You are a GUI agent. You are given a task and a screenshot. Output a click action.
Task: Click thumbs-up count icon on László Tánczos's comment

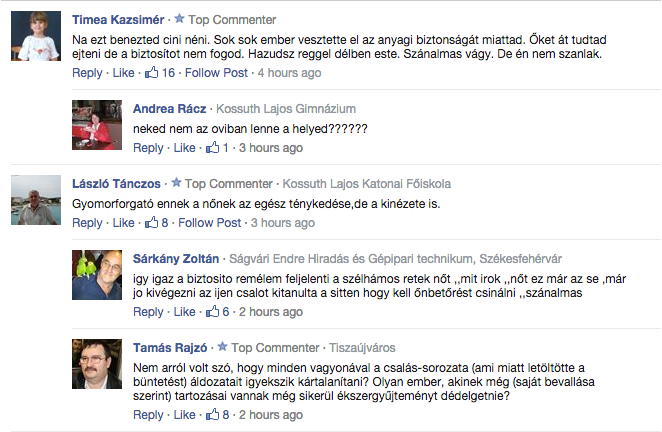(x=152, y=222)
